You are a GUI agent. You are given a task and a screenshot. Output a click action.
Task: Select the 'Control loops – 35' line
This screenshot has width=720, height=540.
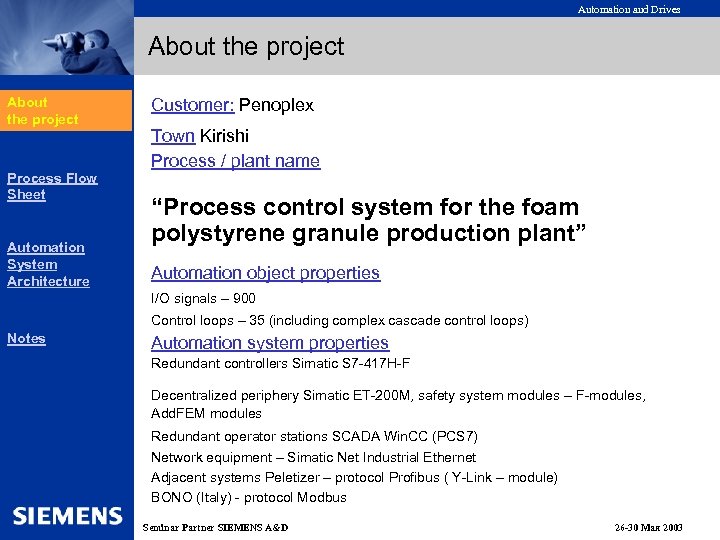pos(340,320)
